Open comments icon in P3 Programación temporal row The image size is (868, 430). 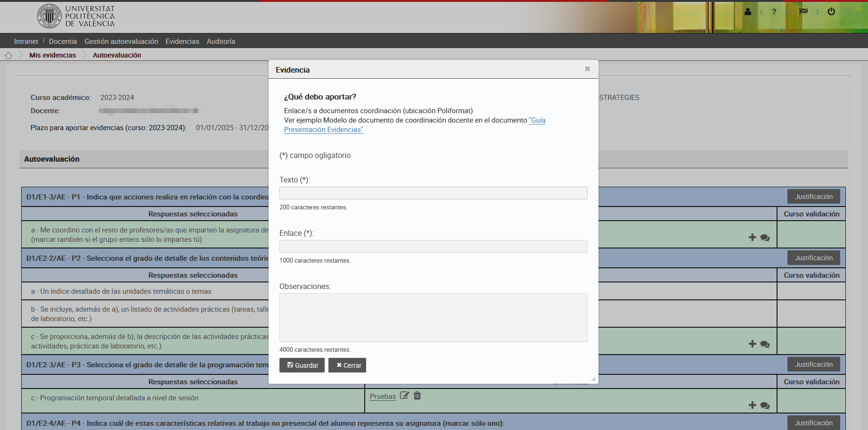[x=765, y=405]
